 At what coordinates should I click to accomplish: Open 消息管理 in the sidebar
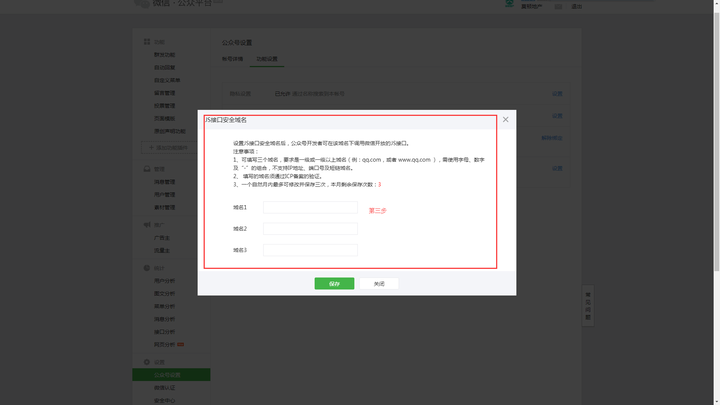click(164, 182)
